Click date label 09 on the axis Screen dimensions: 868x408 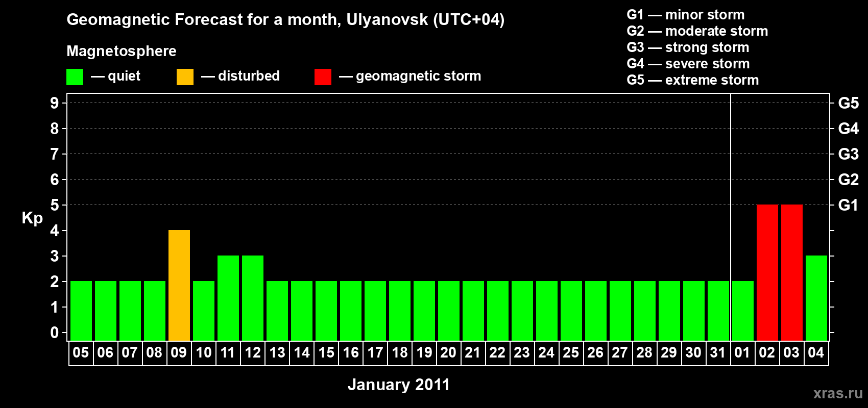click(179, 352)
